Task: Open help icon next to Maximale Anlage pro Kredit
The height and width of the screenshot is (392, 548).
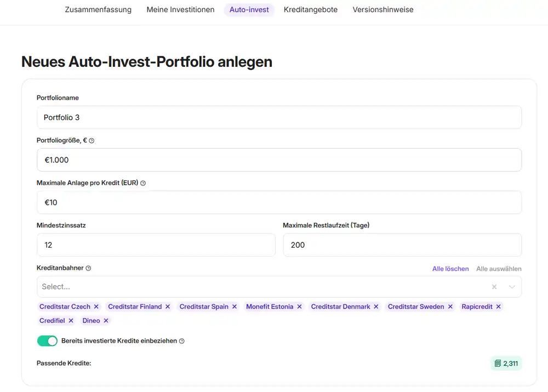Action: click(x=143, y=183)
